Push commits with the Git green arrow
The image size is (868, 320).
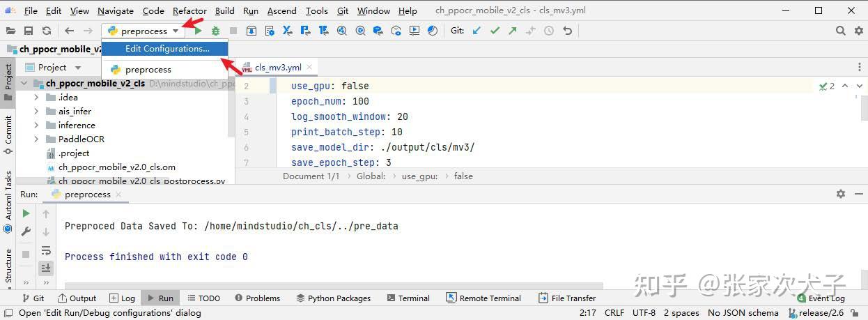click(513, 31)
